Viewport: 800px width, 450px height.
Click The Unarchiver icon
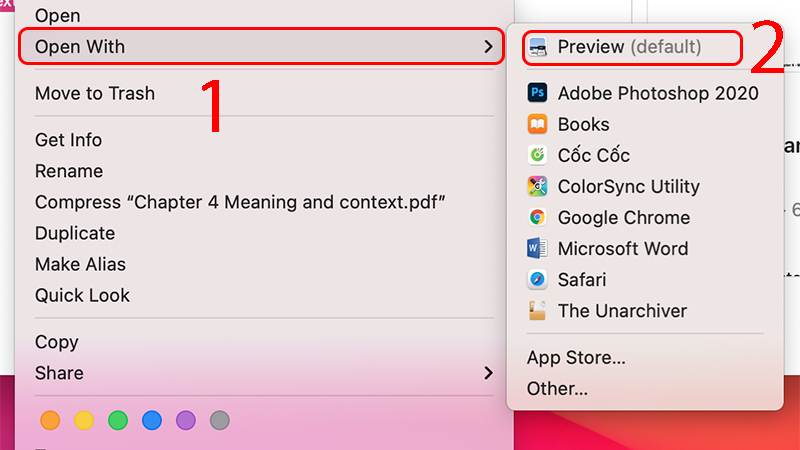pyautogui.click(x=538, y=311)
